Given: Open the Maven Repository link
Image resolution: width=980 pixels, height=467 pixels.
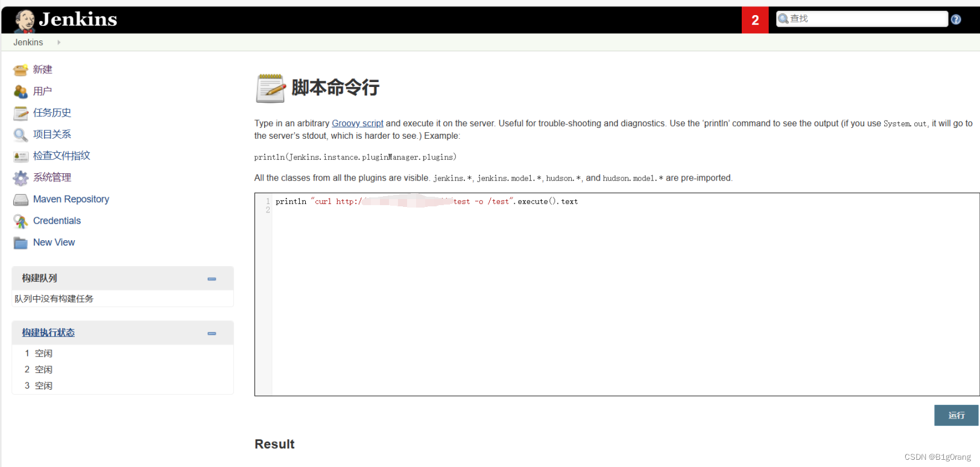Looking at the screenshot, I should pos(71,199).
